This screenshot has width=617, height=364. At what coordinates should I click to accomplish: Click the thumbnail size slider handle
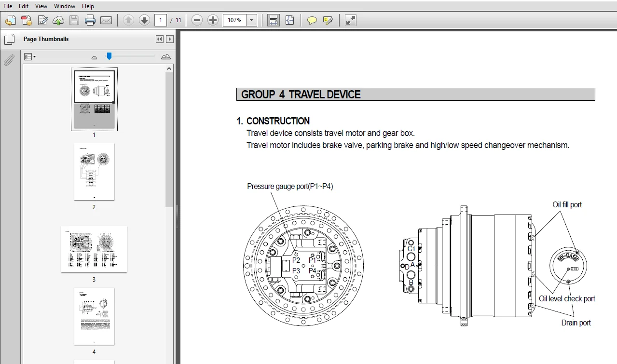(x=109, y=56)
